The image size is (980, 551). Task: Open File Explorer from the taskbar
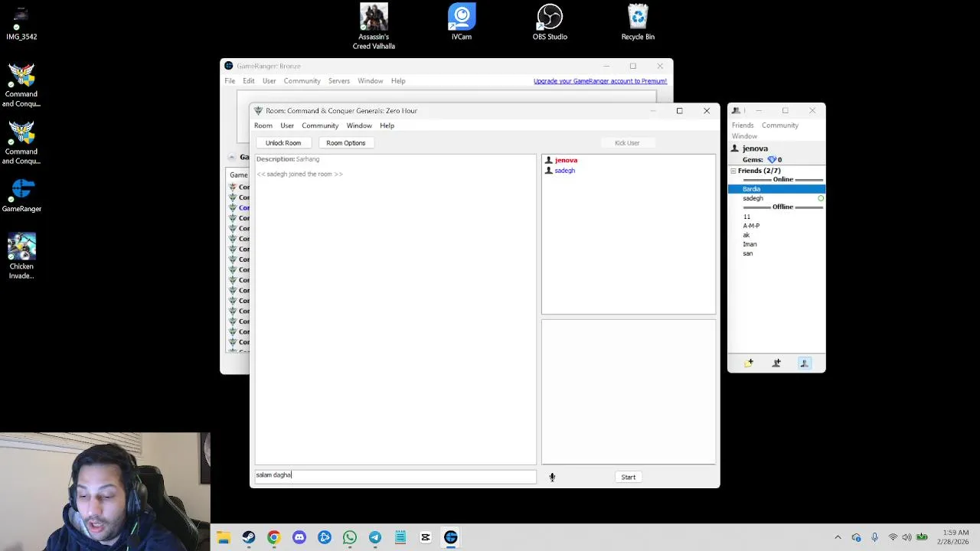(x=223, y=537)
